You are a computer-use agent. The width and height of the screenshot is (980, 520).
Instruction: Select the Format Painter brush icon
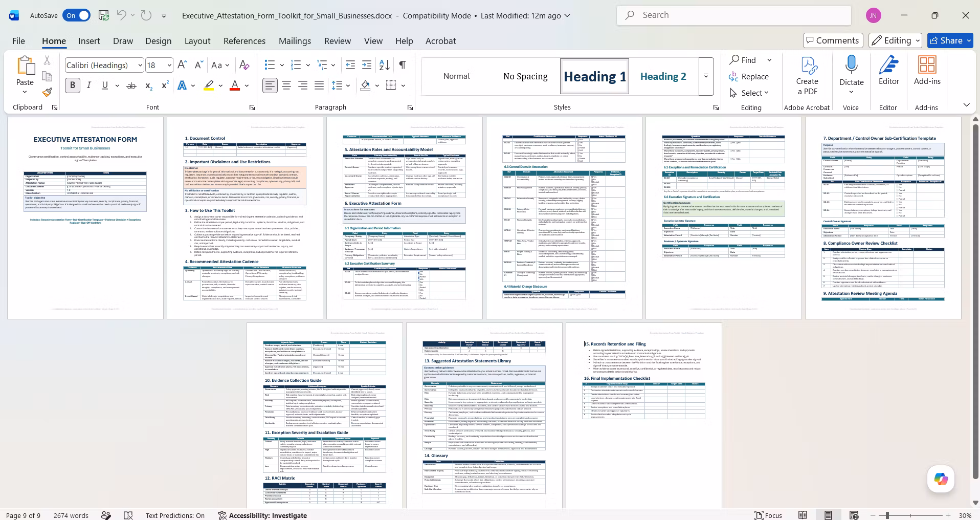pyautogui.click(x=47, y=92)
